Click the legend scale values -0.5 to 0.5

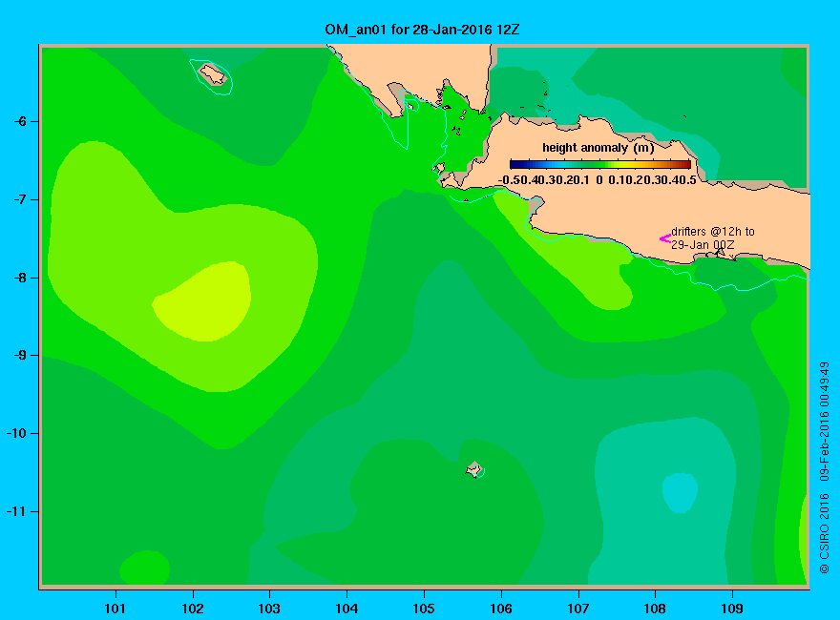pyautogui.click(x=598, y=180)
